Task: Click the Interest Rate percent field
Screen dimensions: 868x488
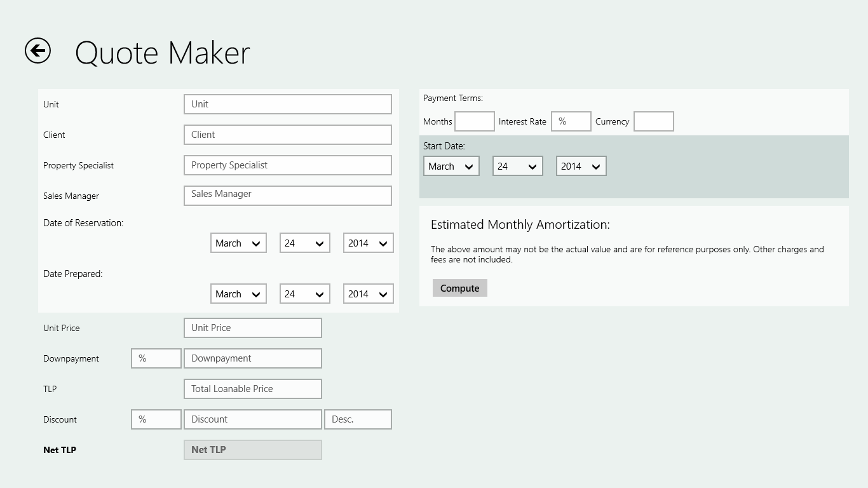Action: pyautogui.click(x=571, y=121)
